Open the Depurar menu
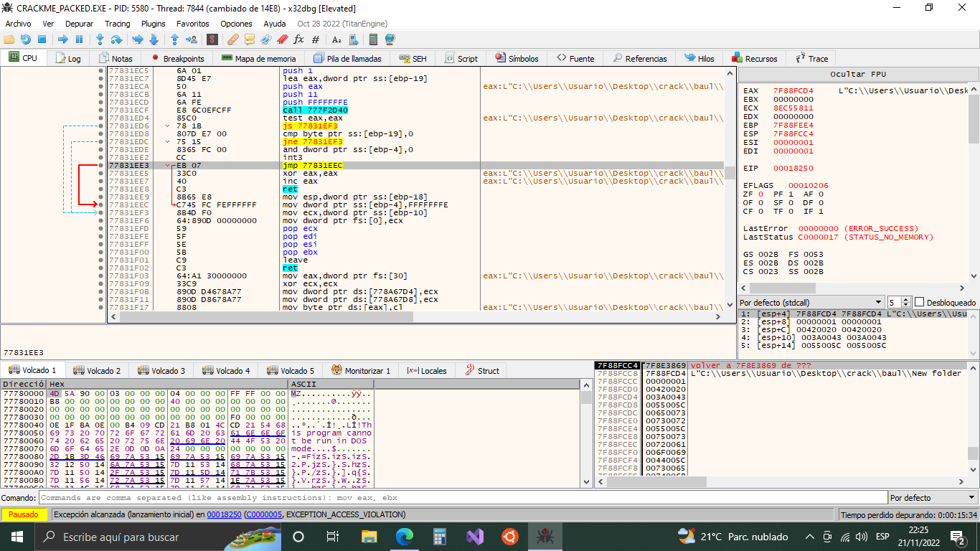 [x=79, y=24]
